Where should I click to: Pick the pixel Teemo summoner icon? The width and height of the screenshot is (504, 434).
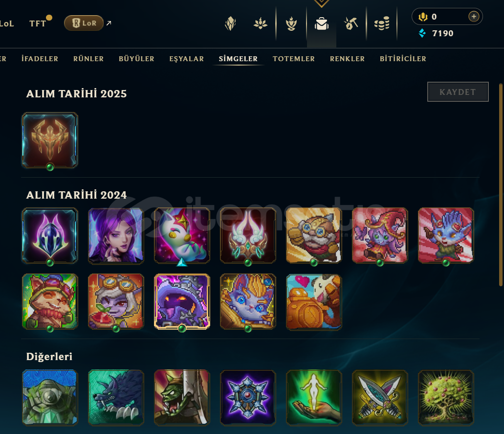(50, 302)
